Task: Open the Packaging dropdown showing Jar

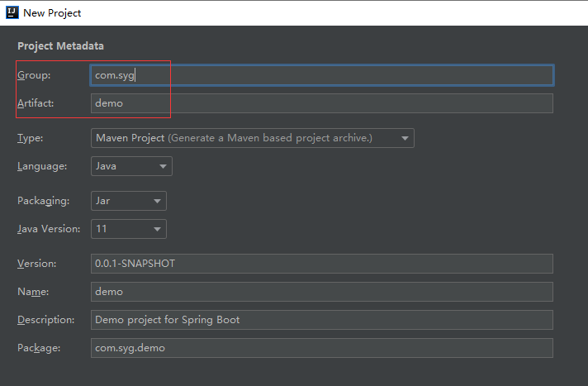Action: (x=129, y=201)
